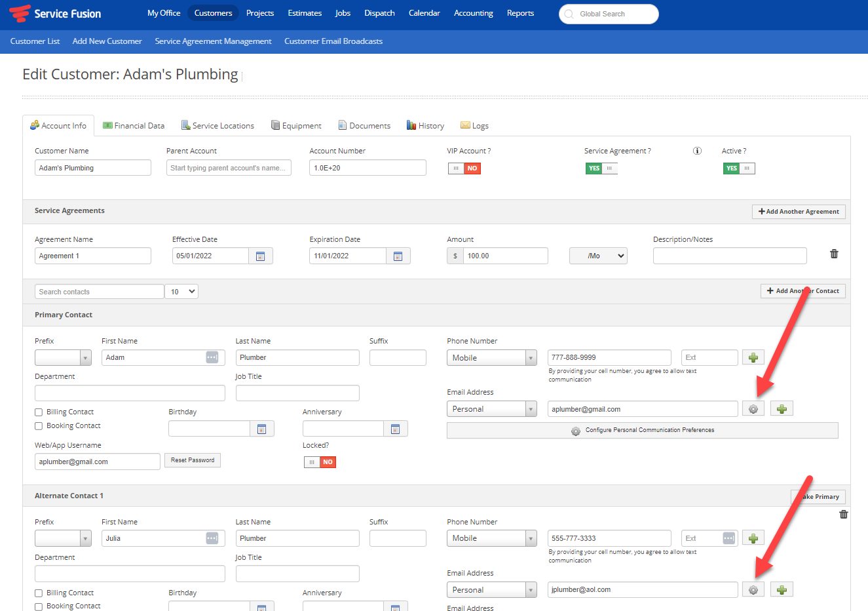
Task: Open alternate contact Personal email type dropdown
Action: (x=492, y=589)
